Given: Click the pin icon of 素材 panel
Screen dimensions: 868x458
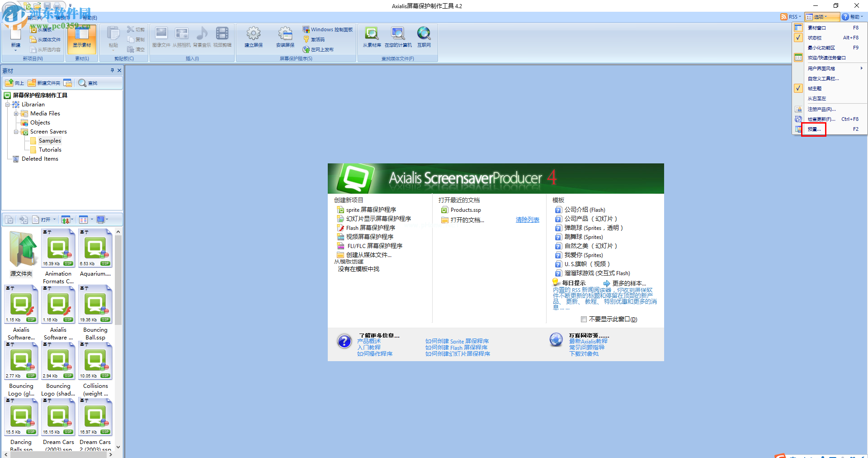Looking at the screenshot, I should [112, 70].
